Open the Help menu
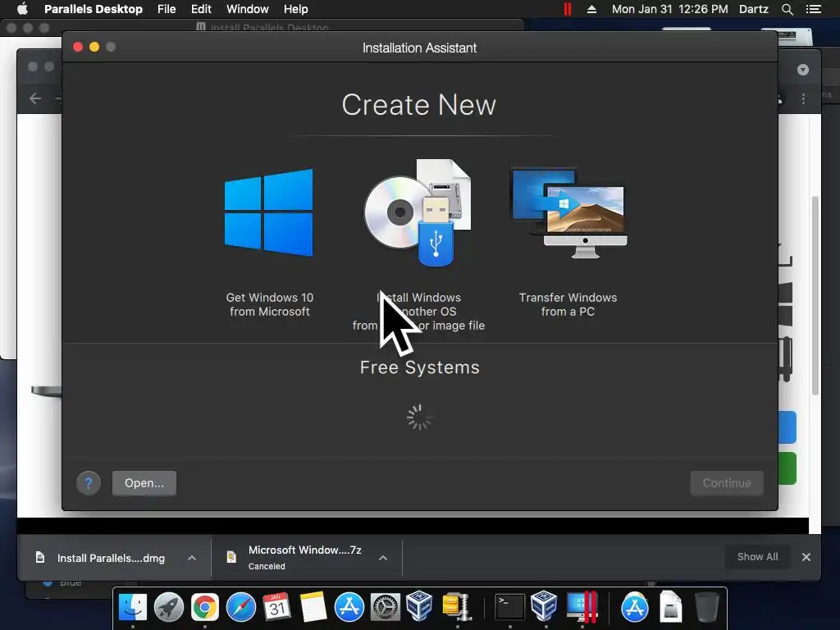840x630 pixels. click(x=295, y=9)
